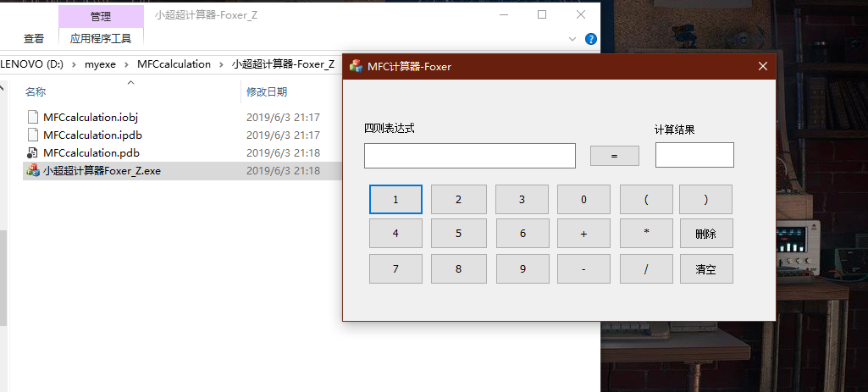Click the icon of MFCcalculation.pdb

point(33,152)
